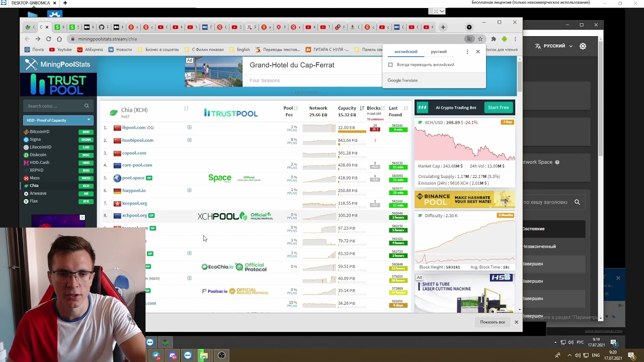Expand huobipool.com row details
The height and width of the screenshot is (362, 644).
pyautogui.click(x=189, y=140)
